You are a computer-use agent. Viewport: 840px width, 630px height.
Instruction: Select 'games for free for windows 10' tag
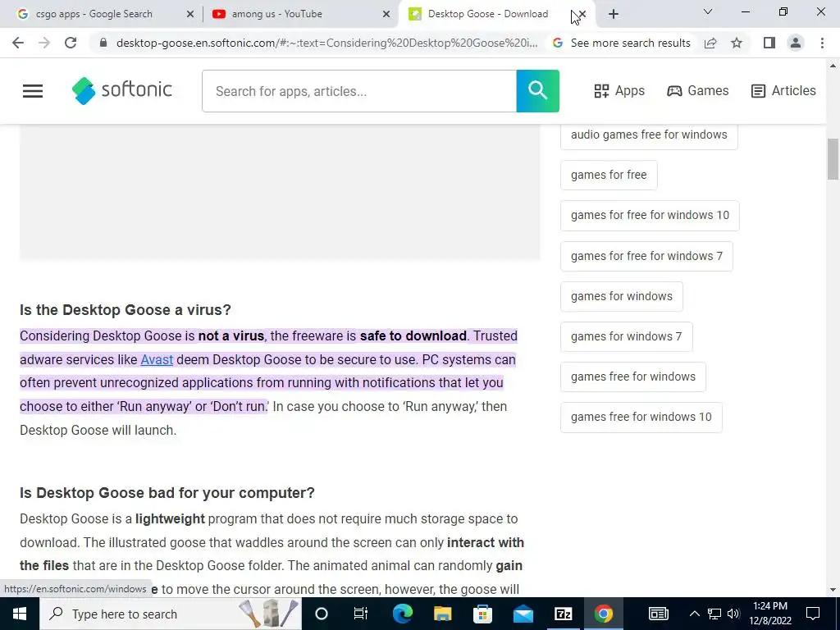tap(650, 216)
